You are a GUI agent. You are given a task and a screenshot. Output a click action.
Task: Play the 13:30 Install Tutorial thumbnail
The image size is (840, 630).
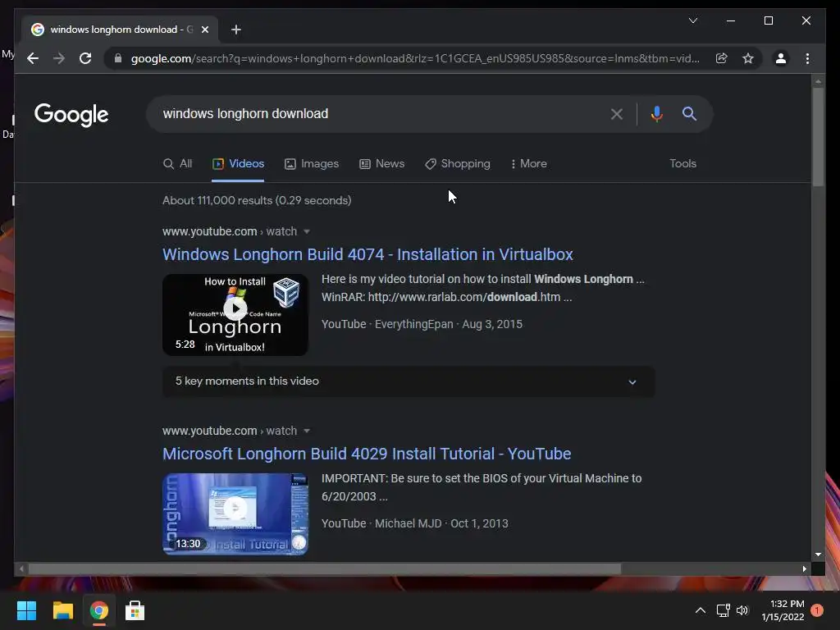click(235, 514)
